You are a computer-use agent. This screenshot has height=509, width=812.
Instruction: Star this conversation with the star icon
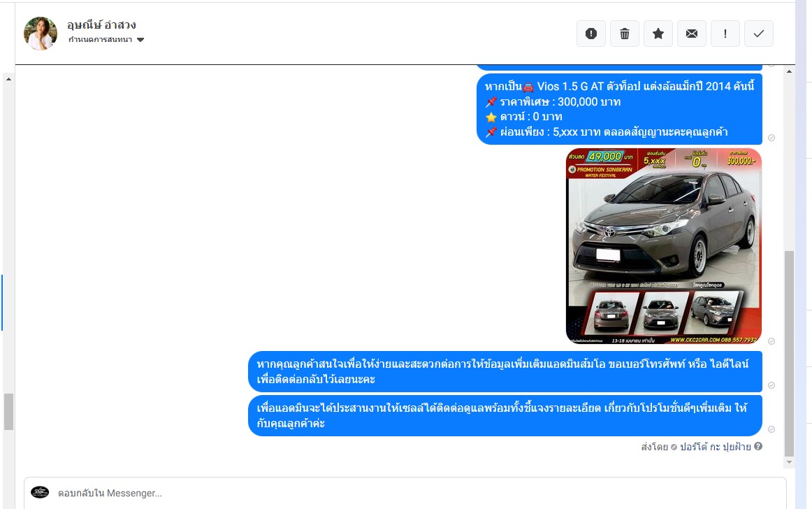658,34
